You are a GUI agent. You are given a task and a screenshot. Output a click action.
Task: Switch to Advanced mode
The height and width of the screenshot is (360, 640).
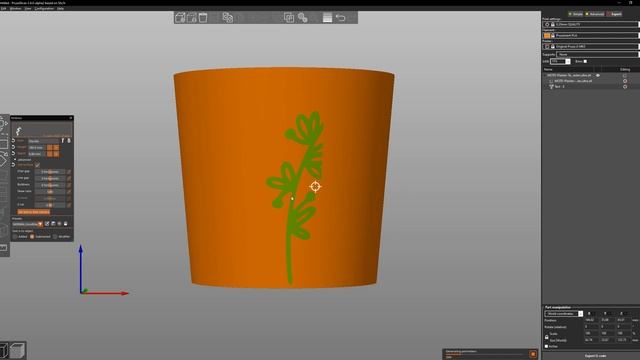(x=595, y=14)
